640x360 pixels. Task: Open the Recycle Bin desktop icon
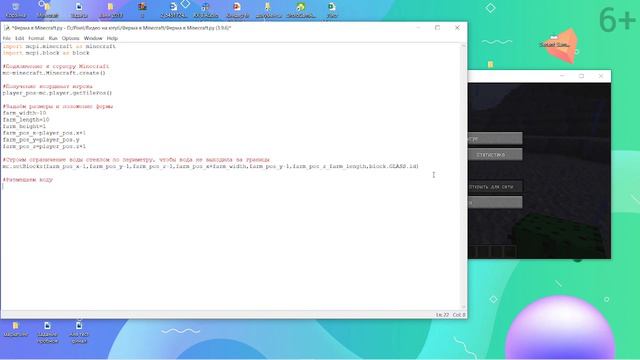tap(16, 10)
